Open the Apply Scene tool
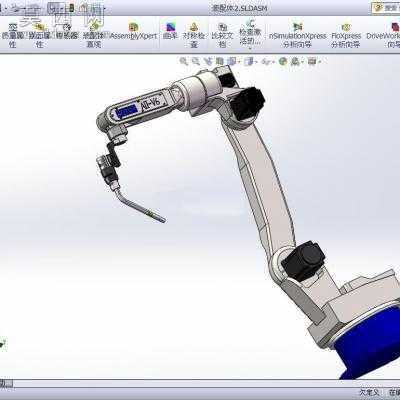The width and height of the screenshot is (400, 400). [x=295, y=61]
